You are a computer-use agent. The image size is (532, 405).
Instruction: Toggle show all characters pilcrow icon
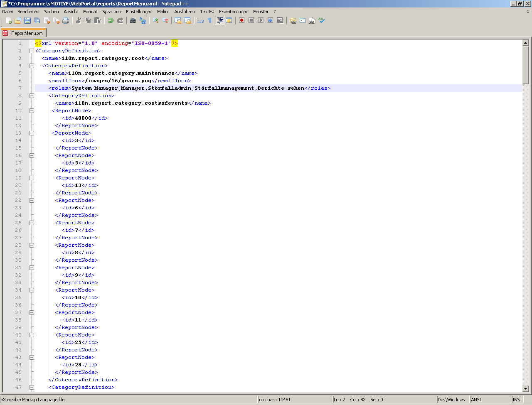pyautogui.click(x=210, y=20)
